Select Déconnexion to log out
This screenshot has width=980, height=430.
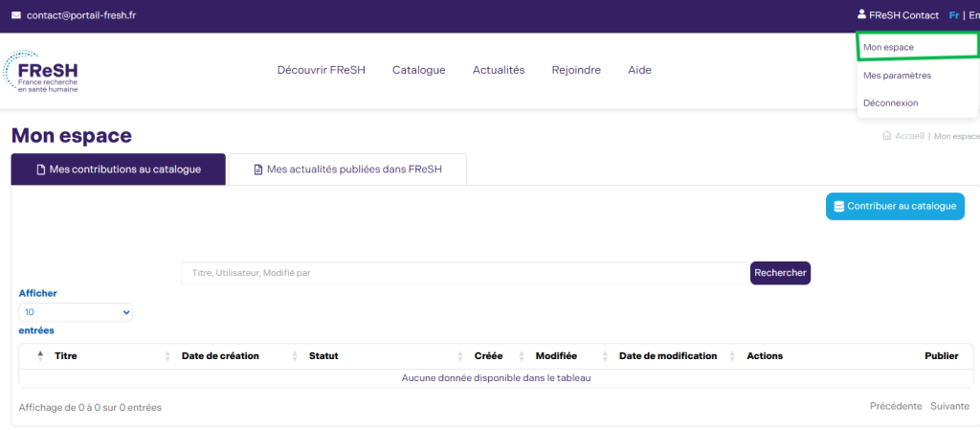click(890, 102)
